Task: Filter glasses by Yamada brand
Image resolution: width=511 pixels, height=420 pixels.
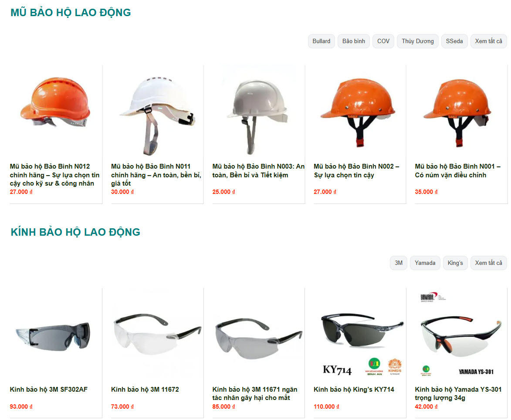Action: coord(425,263)
